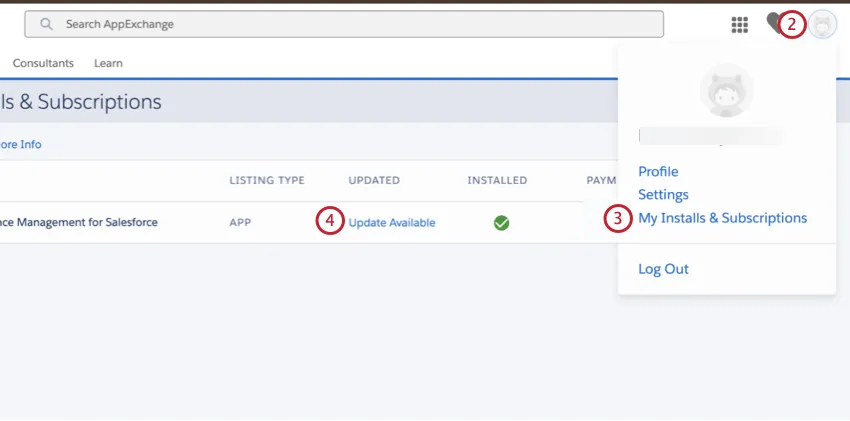Click the INSTALLED column header
This screenshot has width=850, height=421.
pos(497,180)
